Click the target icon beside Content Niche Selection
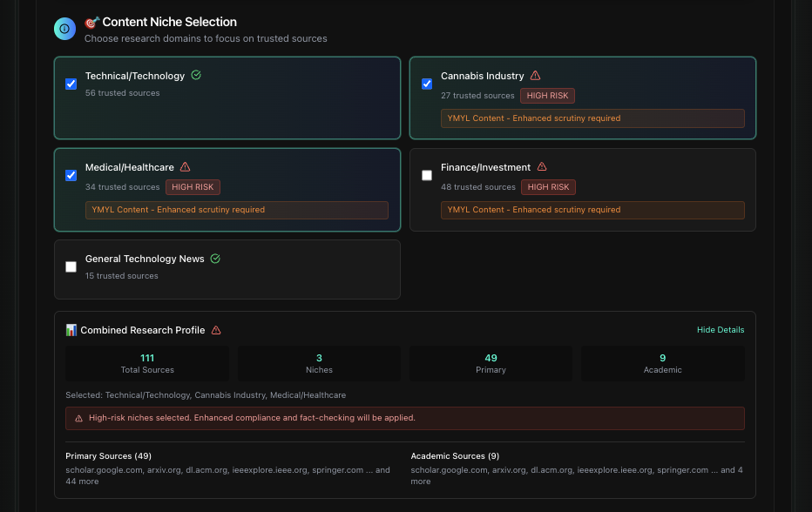This screenshot has width=812, height=512. 91,22
